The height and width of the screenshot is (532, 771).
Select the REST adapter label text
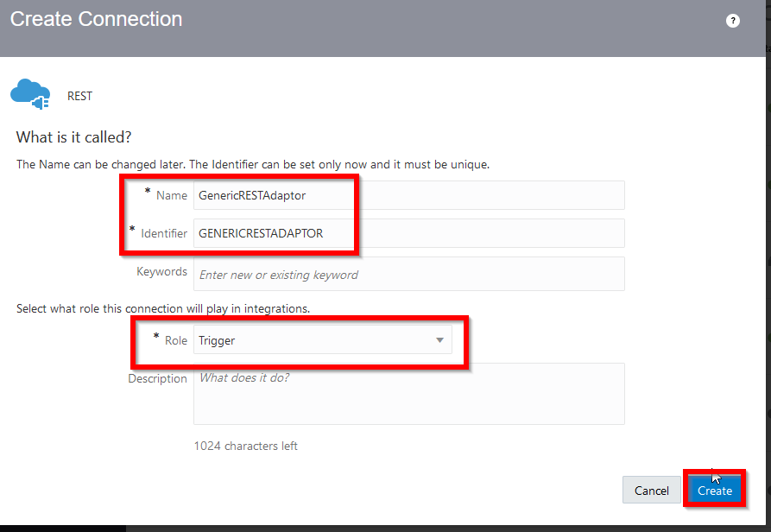(x=79, y=96)
